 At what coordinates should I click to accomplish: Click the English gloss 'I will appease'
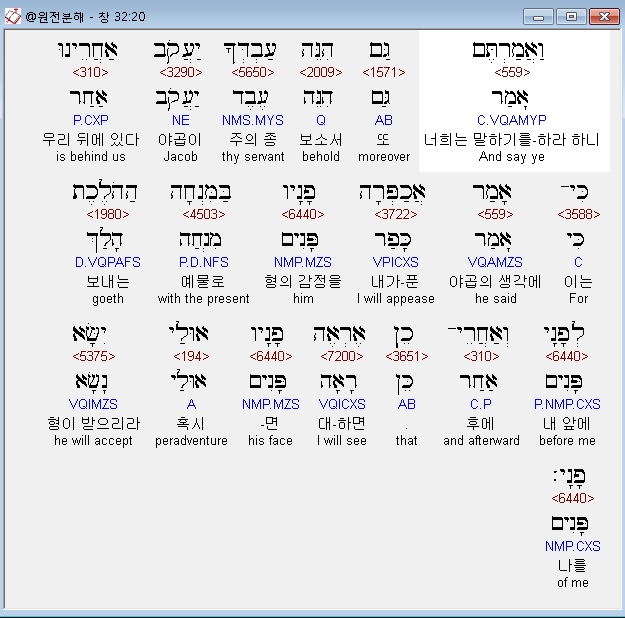point(395,299)
